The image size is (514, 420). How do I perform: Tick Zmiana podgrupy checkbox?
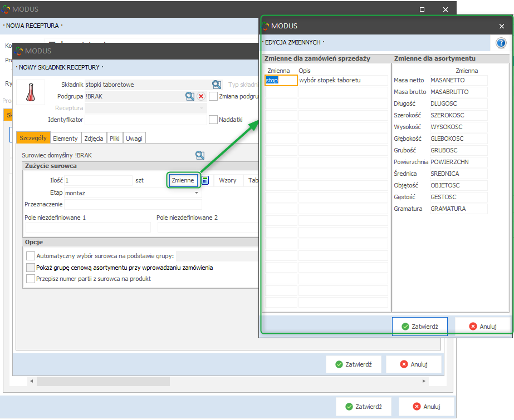pyautogui.click(x=213, y=96)
